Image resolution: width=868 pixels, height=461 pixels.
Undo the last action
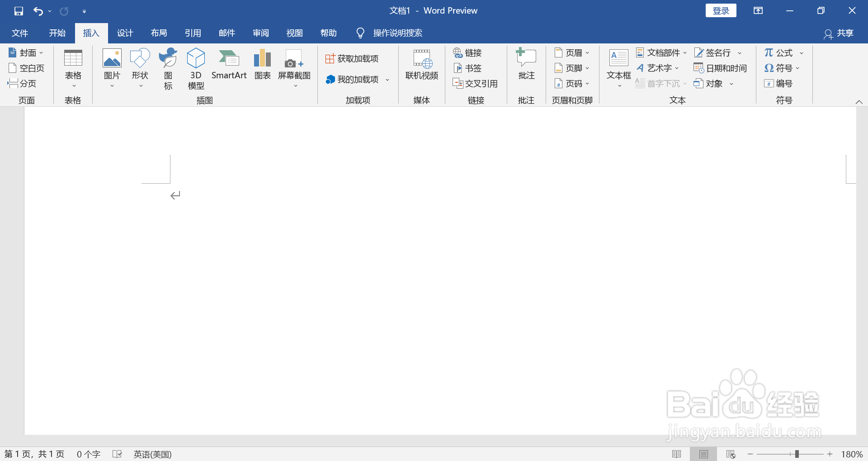38,11
